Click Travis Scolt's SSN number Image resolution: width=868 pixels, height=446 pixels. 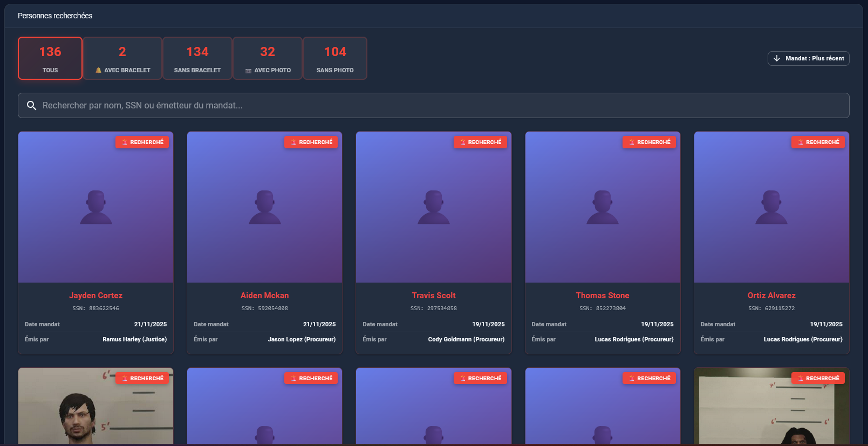click(442, 308)
